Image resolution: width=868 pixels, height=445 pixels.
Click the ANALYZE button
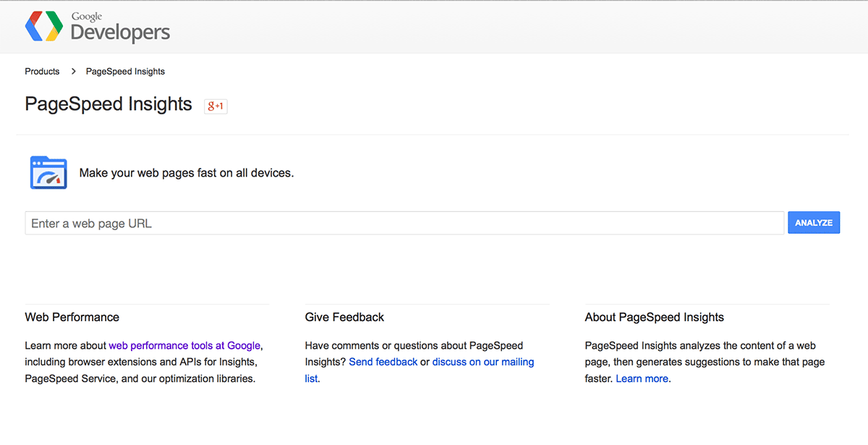coord(814,223)
